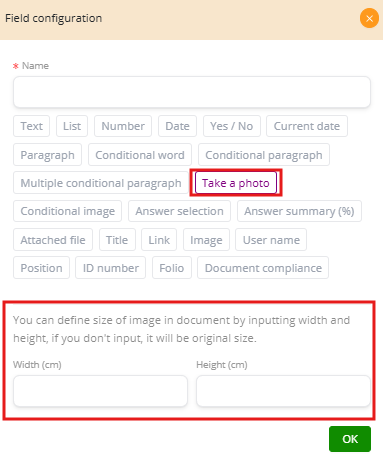Select the Number field type
Viewport: 383px width, 468px height.
pyautogui.click(x=123, y=126)
